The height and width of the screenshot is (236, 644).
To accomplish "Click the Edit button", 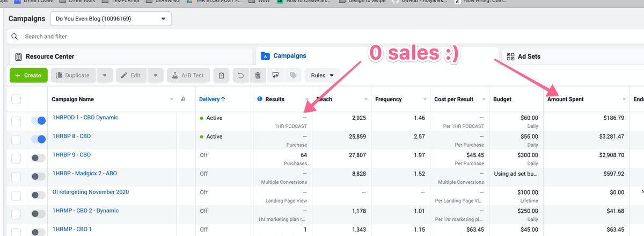I will (x=131, y=75).
